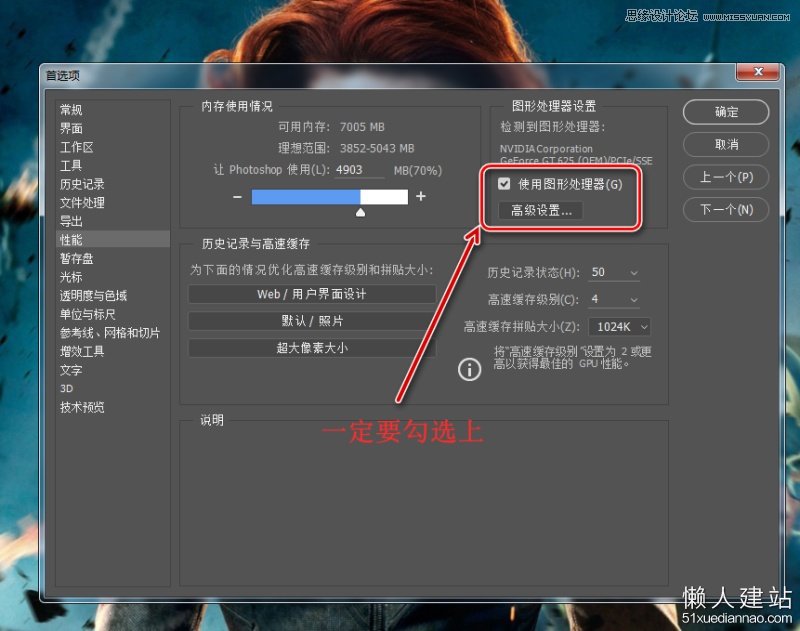Expand the 高速缓存级别(C) dropdown showing 4

(614, 299)
